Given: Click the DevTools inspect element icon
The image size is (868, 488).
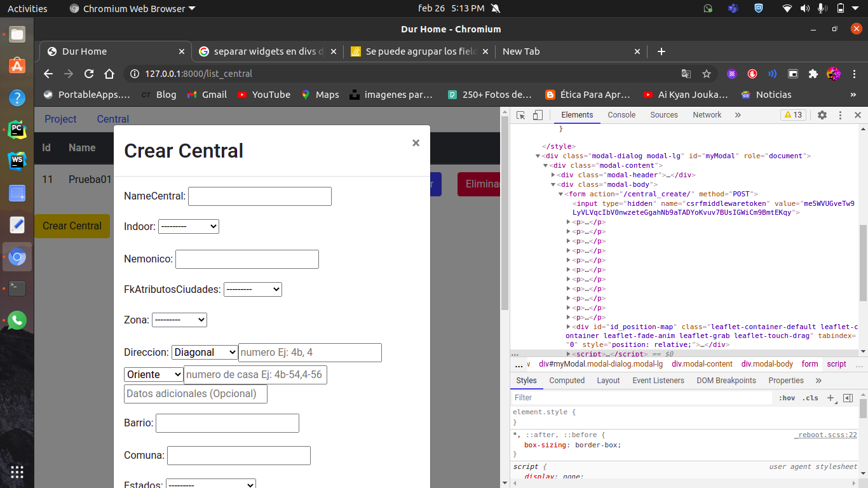Looking at the screenshot, I should (521, 115).
